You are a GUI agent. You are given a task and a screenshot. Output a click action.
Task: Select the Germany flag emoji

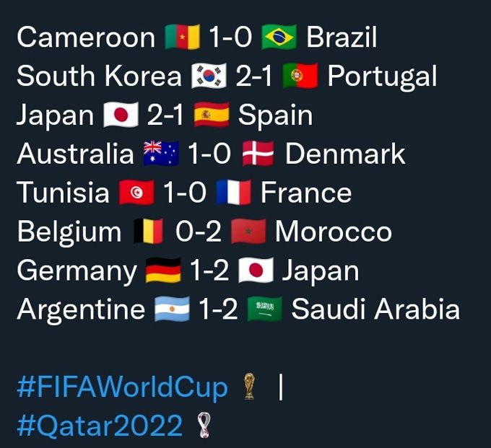pyautogui.click(x=163, y=271)
